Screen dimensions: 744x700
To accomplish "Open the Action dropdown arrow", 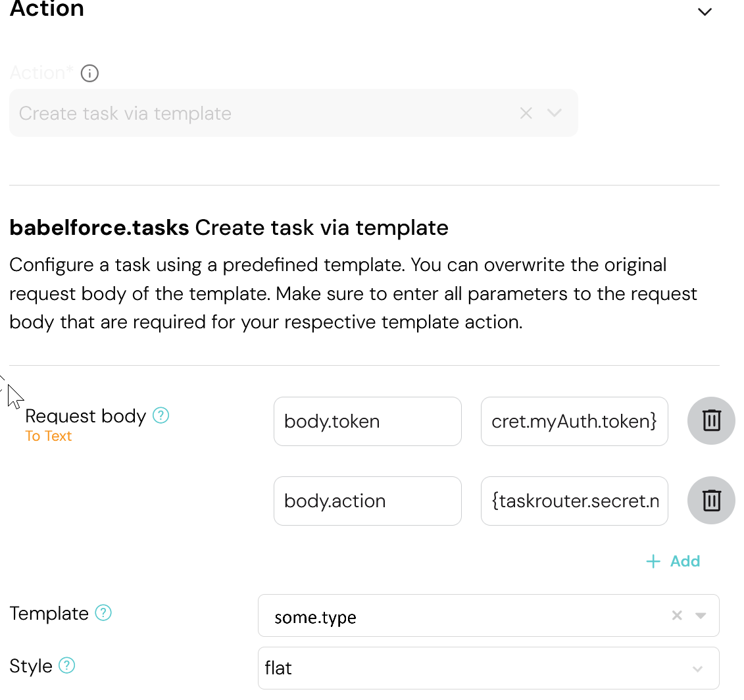I will 555,113.
